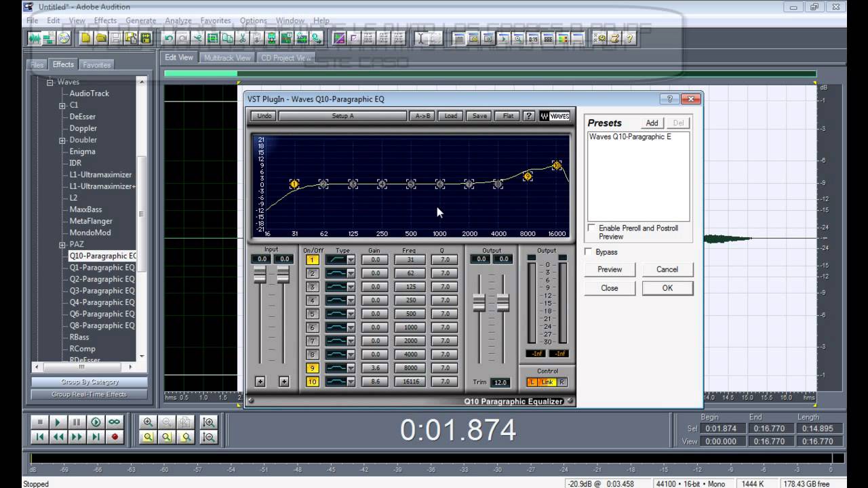Image resolution: width=868 pixels, height=488 pixels.
Task: Click the CD View disc icon
Action: 64,39
